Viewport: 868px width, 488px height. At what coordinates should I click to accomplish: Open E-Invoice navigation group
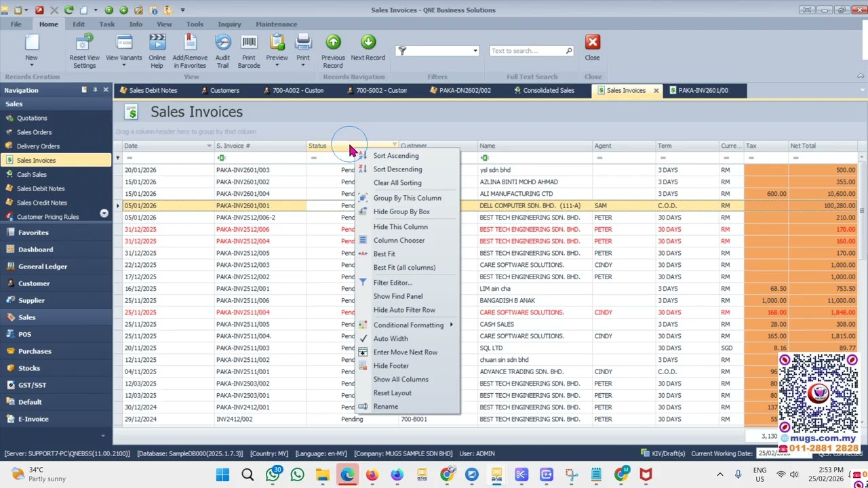(56, 419)
